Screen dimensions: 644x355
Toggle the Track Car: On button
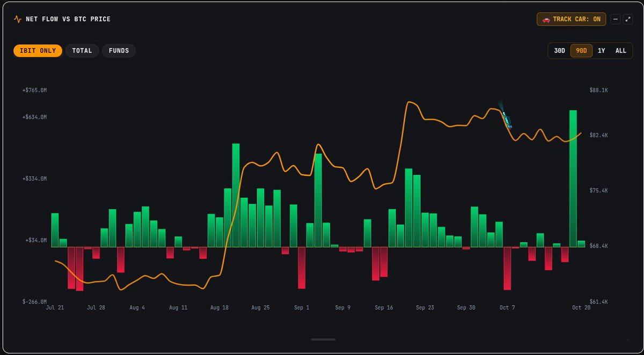point(572,19)
